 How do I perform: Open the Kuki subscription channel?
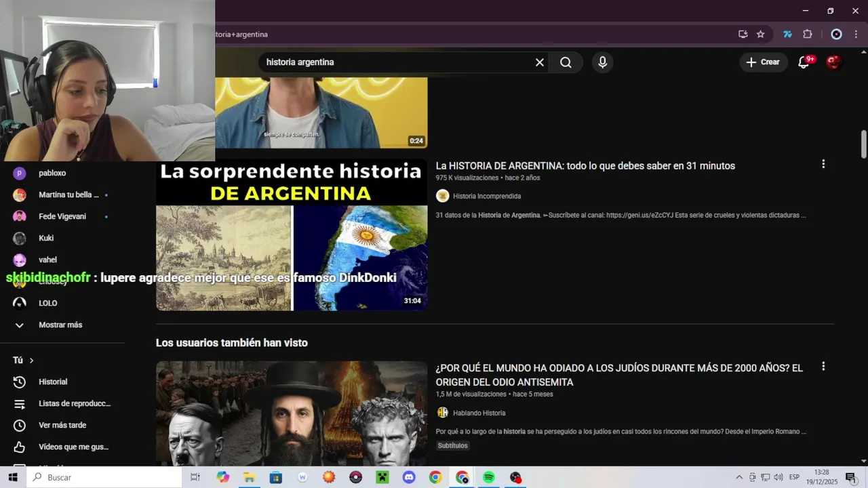[x=47, y=239]
